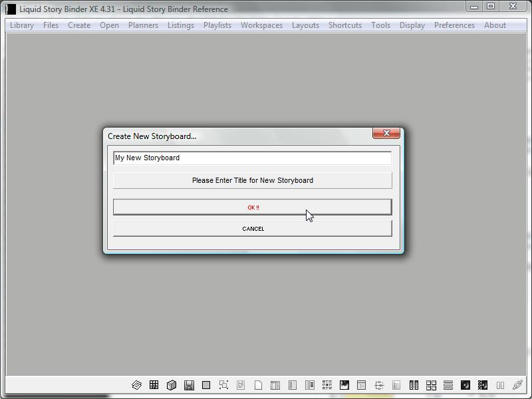Screen dimensions: 532x399
Task: Click the three horizontal bars icon
Action: (x=448, y=385)
